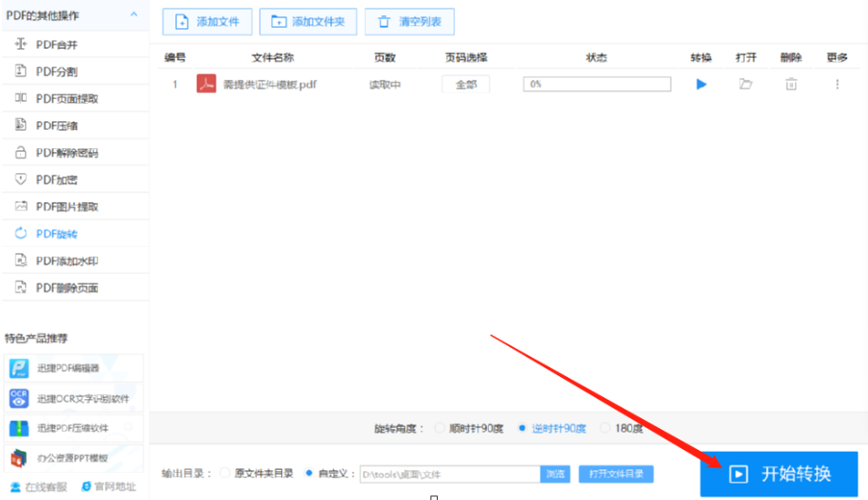Open the 官网地址 link
Viewport: 868px width, 500px height.
pos(109,487)
